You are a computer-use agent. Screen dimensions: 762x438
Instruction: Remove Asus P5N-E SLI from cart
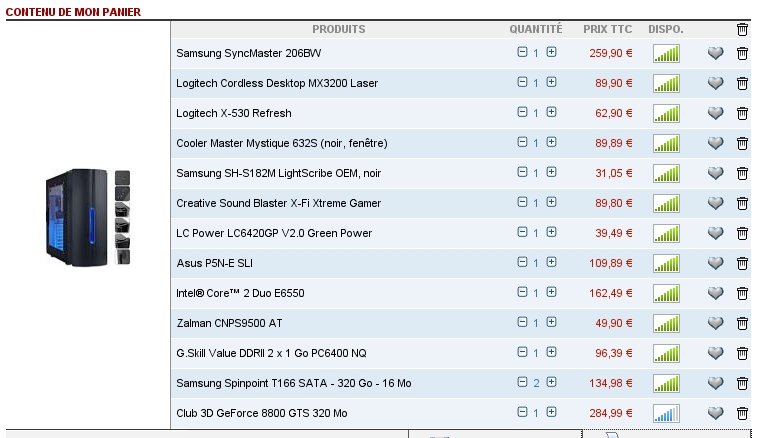pos(742,263)
